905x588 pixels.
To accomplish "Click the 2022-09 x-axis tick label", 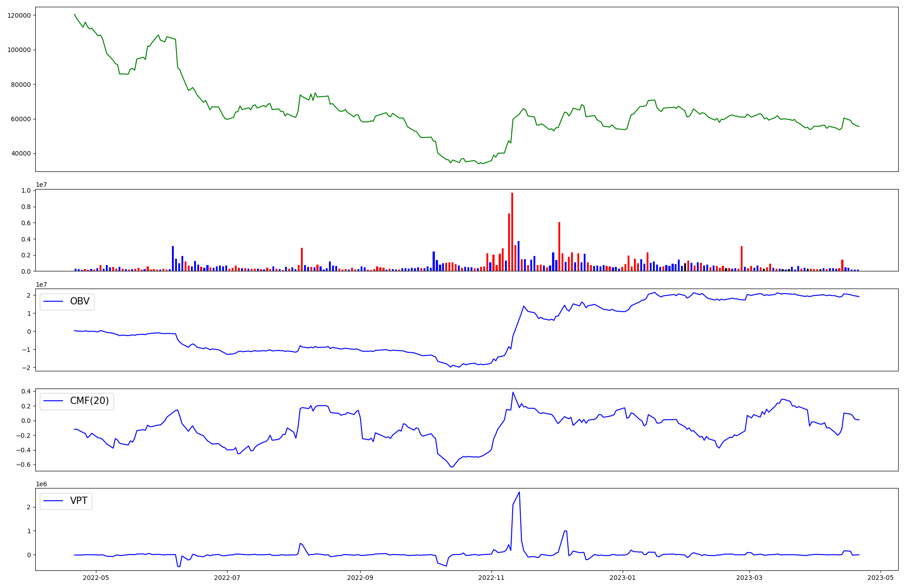I will coord(360,578).
